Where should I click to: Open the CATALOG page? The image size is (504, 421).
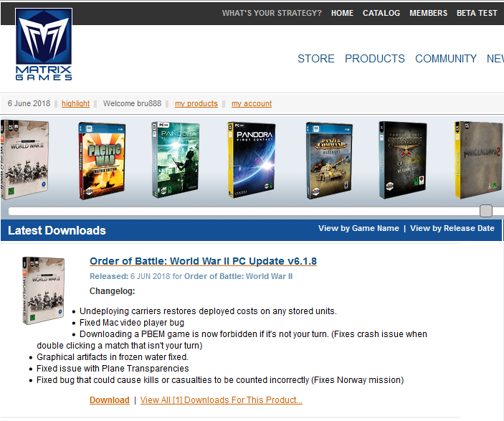coord(381,13)
